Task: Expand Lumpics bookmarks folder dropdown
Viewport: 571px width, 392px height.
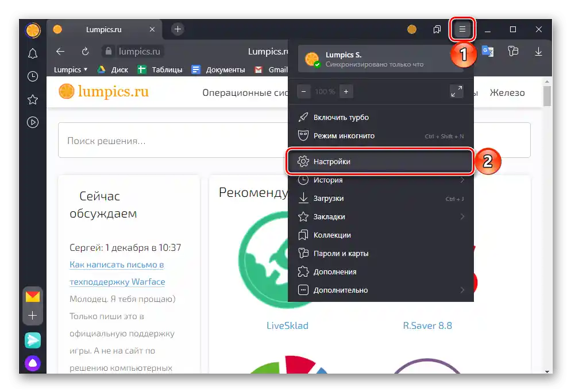Action: coord(71,69)
